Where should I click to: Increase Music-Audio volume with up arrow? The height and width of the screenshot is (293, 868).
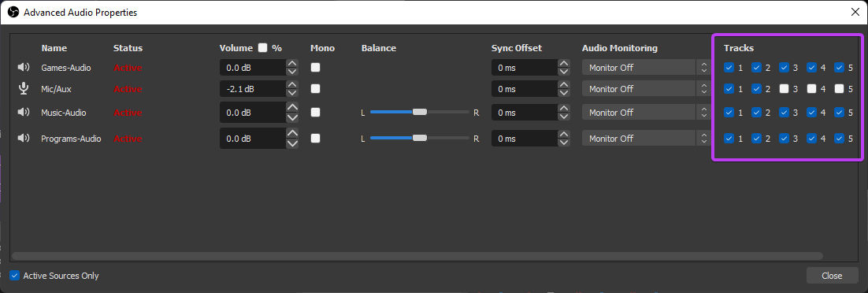coord(292,107)
